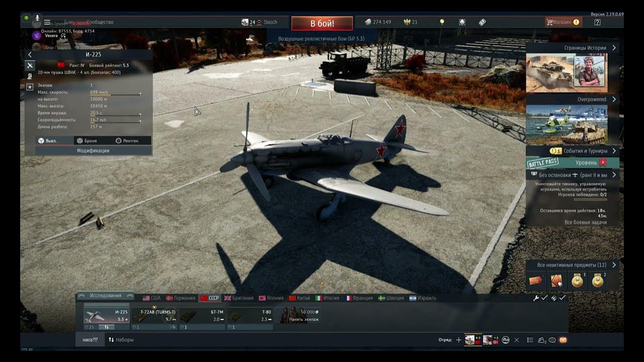
Task: Switch to Китай nation tab
Action: click(299, 298)
